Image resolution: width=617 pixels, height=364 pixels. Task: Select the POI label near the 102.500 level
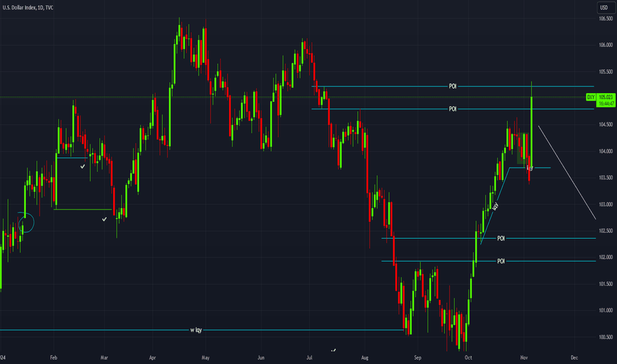click(501, 238)
